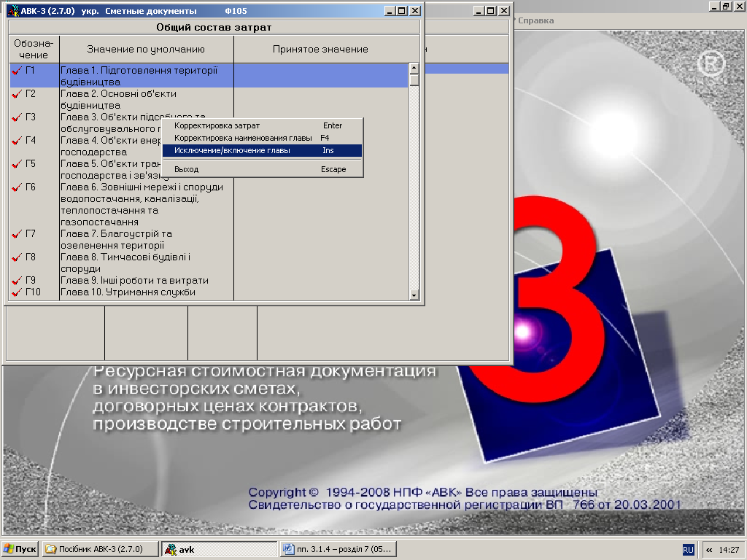Toggle the red checkmark for chapter Г6
Image resolution: width=747 pixels, height=560 pixels.
17,187
